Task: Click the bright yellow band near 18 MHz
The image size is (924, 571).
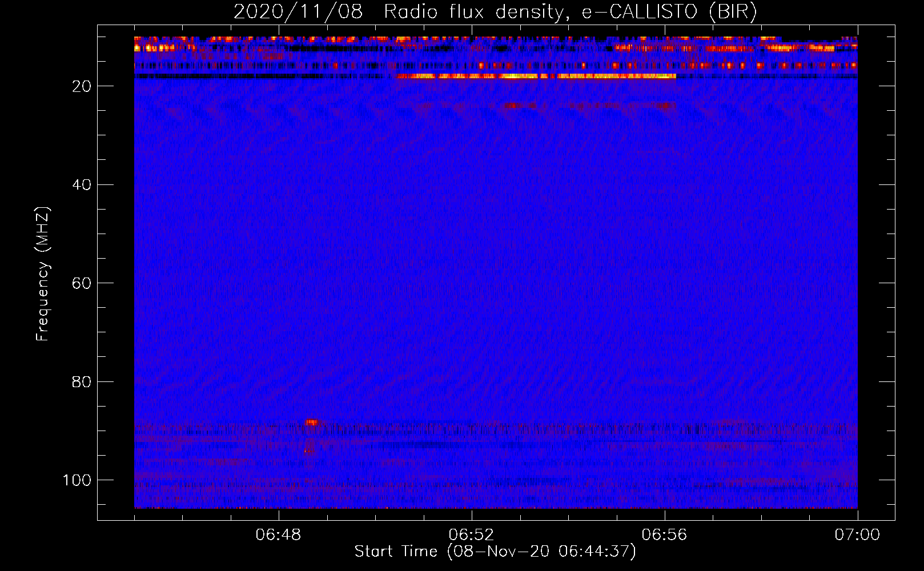Action: pos(537,76)
